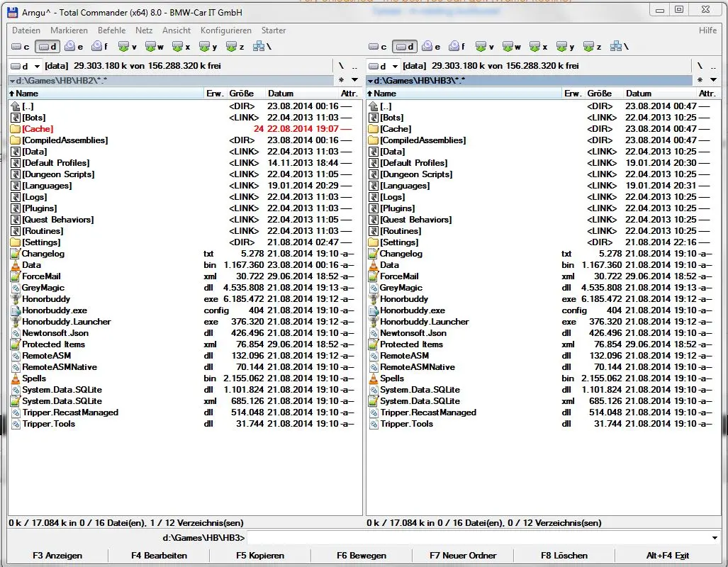Go to root directory in left panel
The image size is (728, 567).
pos(341,66)
